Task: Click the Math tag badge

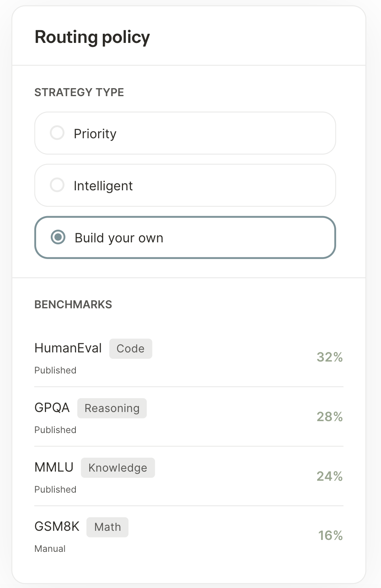Action: 108,527
